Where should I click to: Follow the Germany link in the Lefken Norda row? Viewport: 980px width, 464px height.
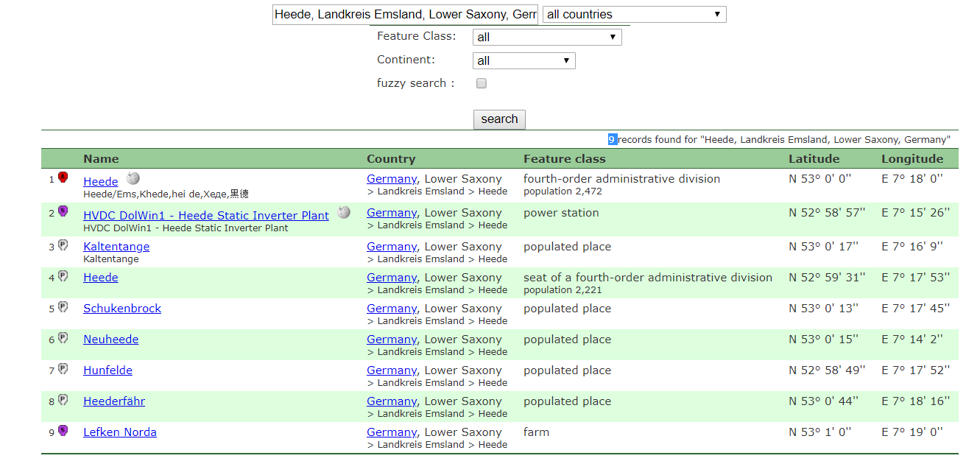(x=392, y=432)
